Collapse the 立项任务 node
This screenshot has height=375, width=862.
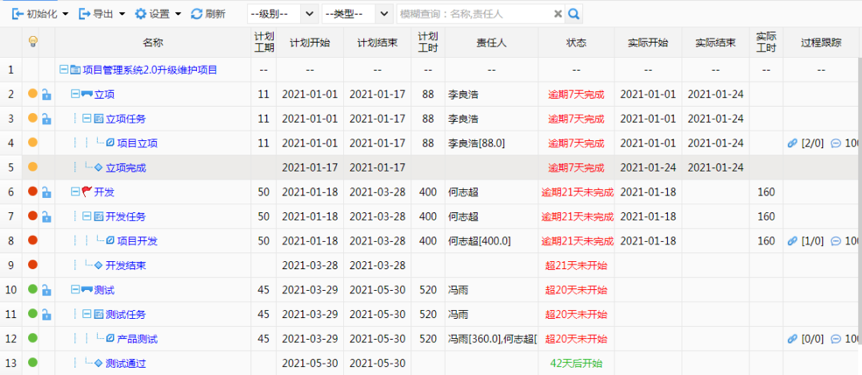click(x=86, y=118)
